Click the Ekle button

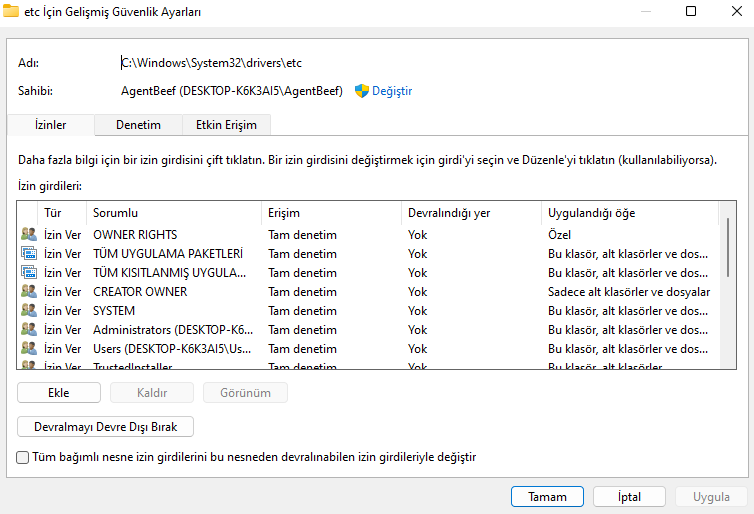point(59,393)
